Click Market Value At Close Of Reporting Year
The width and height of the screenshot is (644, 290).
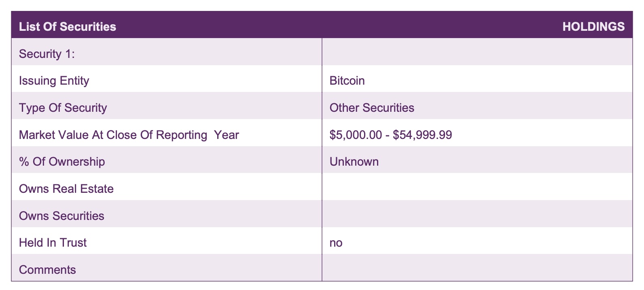click(129, 135)
